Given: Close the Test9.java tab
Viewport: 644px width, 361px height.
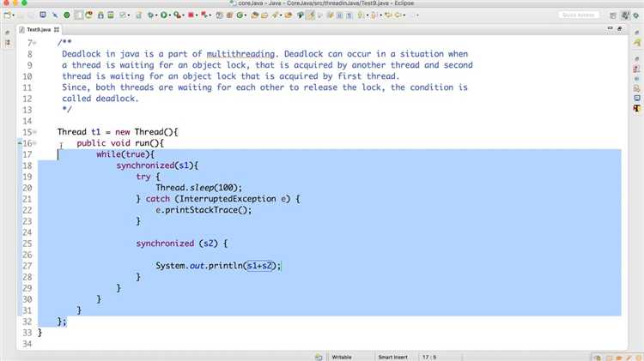Looking at the screenshot, I should (x=57, y=29).
